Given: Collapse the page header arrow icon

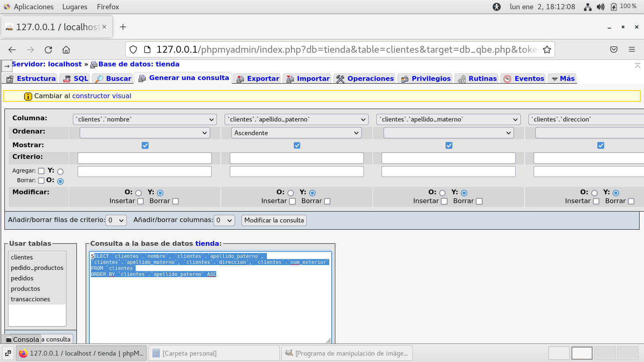Looking at the screenshot, I should pyautogui.click(x=638, y=66).
